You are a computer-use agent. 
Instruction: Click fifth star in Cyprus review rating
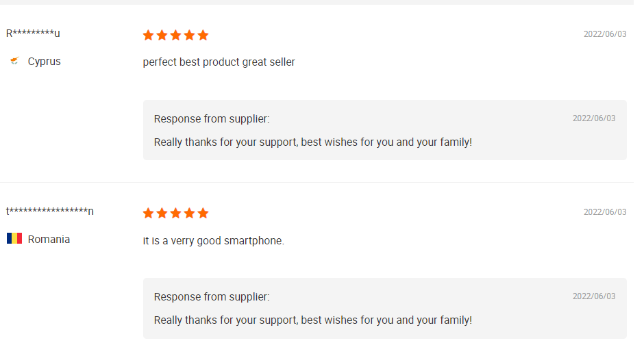pos(203,35)
